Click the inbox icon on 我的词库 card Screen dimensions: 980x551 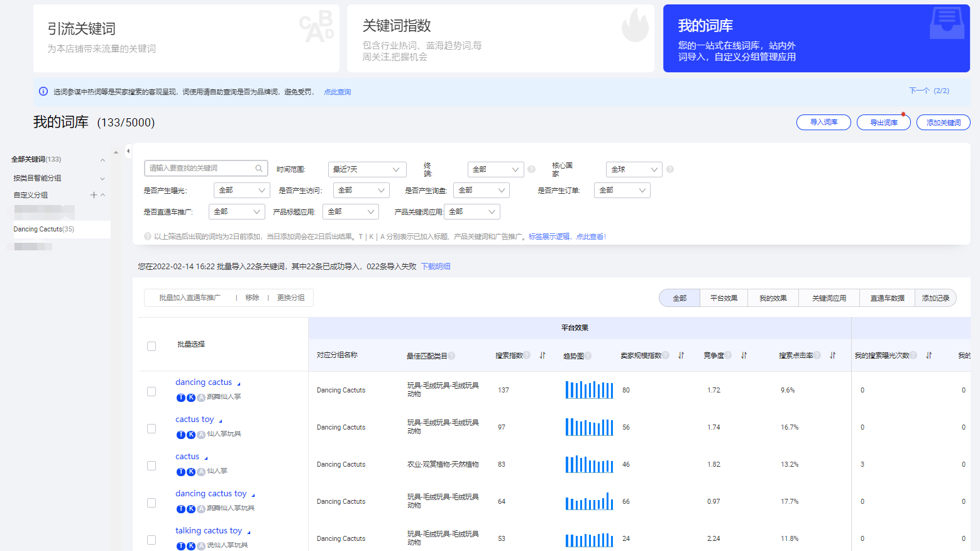[947, 23]
